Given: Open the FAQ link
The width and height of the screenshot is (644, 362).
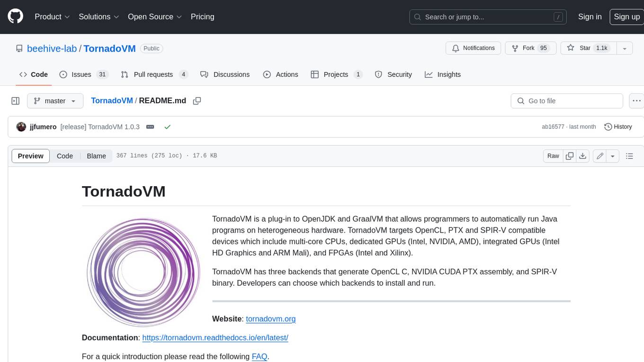Looking at the screenshot, I should (x=259, y=356).
